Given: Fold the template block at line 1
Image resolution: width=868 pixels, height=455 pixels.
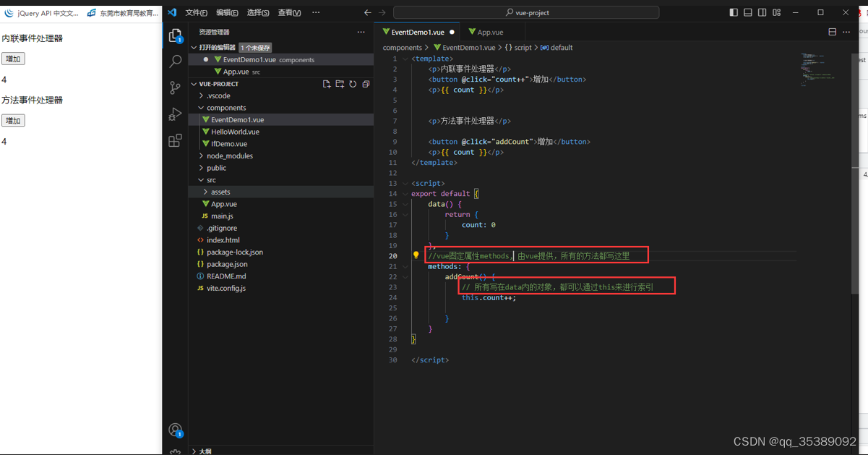Looking at the screenshot, I should click(x=405, y=59).
